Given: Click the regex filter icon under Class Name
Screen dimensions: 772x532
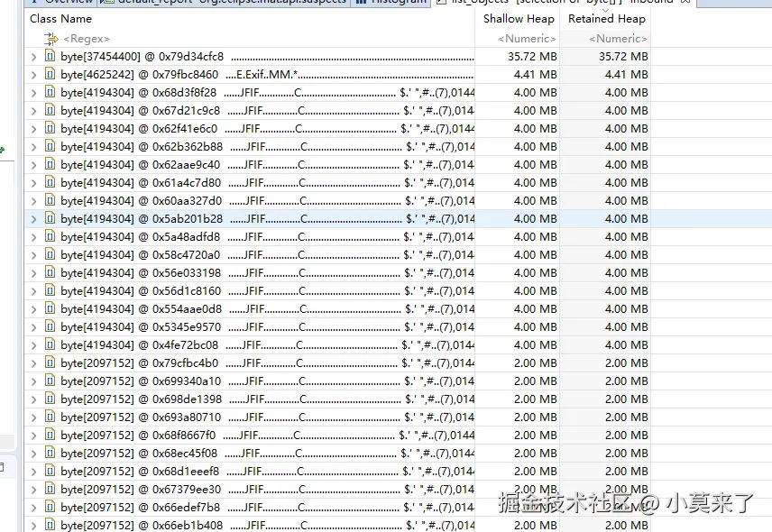Looking at the screenshot, I should coord(51,39).
